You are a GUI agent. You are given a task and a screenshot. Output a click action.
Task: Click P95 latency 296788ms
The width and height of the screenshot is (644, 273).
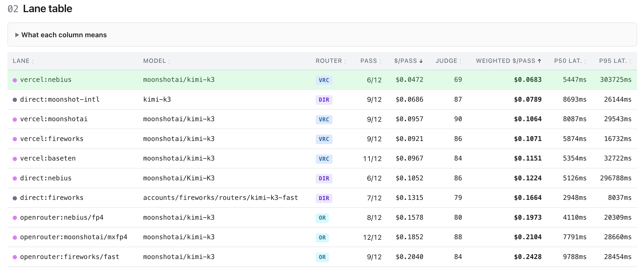616,178
